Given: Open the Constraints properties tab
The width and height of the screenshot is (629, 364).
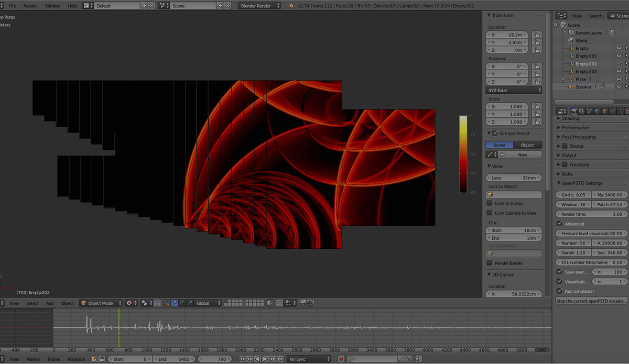Looking at the screenshot, I should point(612,111).
